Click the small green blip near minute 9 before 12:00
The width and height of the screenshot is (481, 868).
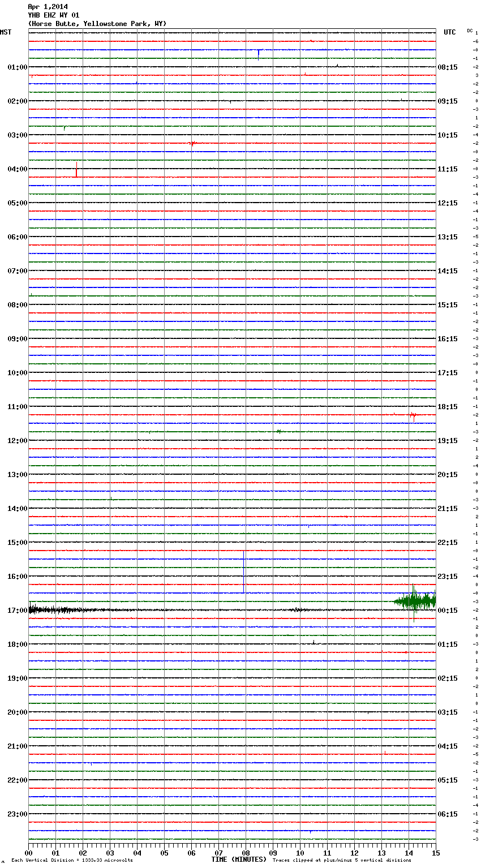point(279,432)
